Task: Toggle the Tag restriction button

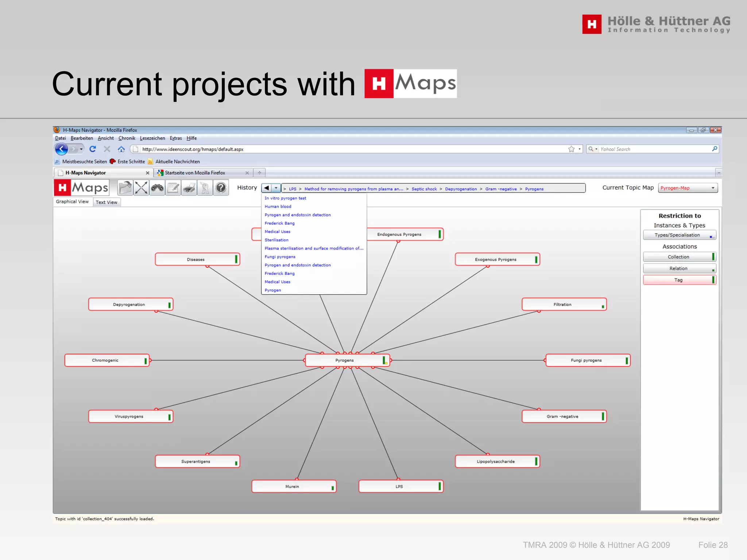Action: tap(680, 280)
